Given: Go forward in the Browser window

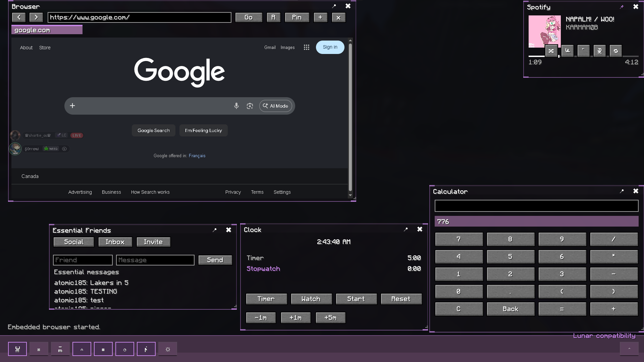Looking at the screenshot, I should pyautogui.click(x=36, y=17).
